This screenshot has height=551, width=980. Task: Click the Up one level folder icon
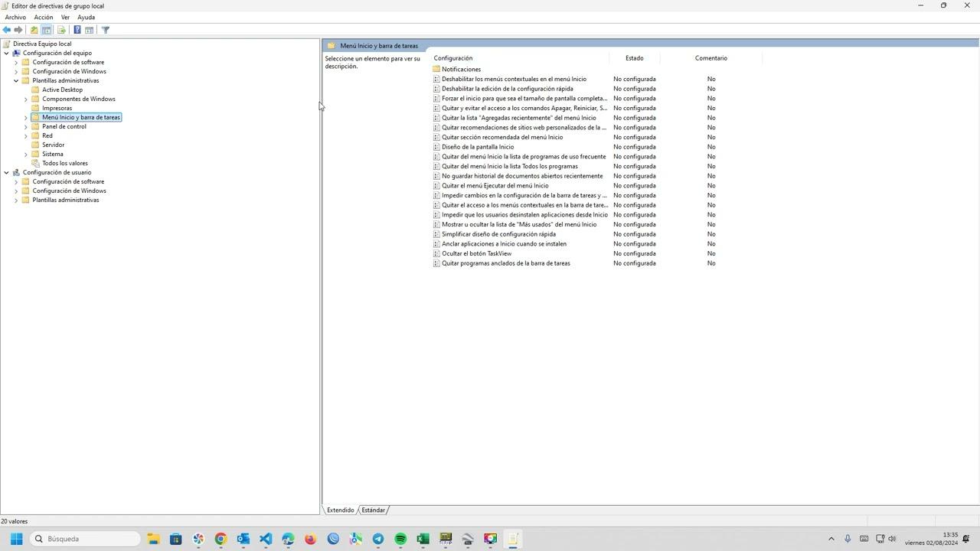point(34,30)
